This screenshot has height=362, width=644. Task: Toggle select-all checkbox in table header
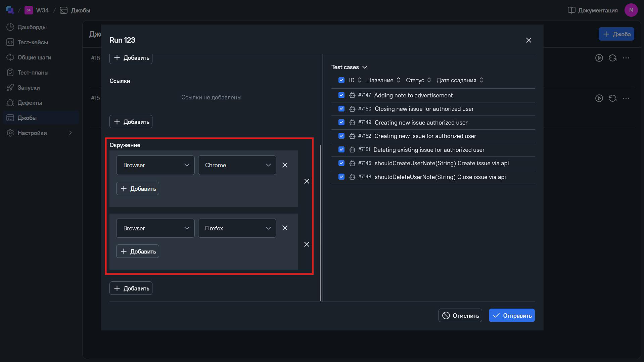click(341, 80)
